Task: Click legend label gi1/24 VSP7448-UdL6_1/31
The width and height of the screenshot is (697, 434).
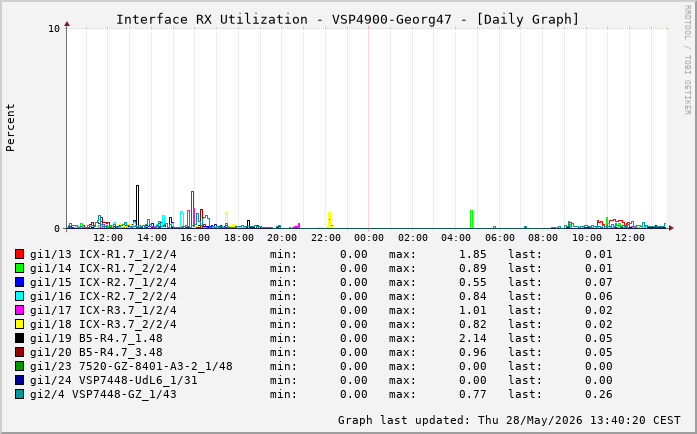Action: click(114, 380)
